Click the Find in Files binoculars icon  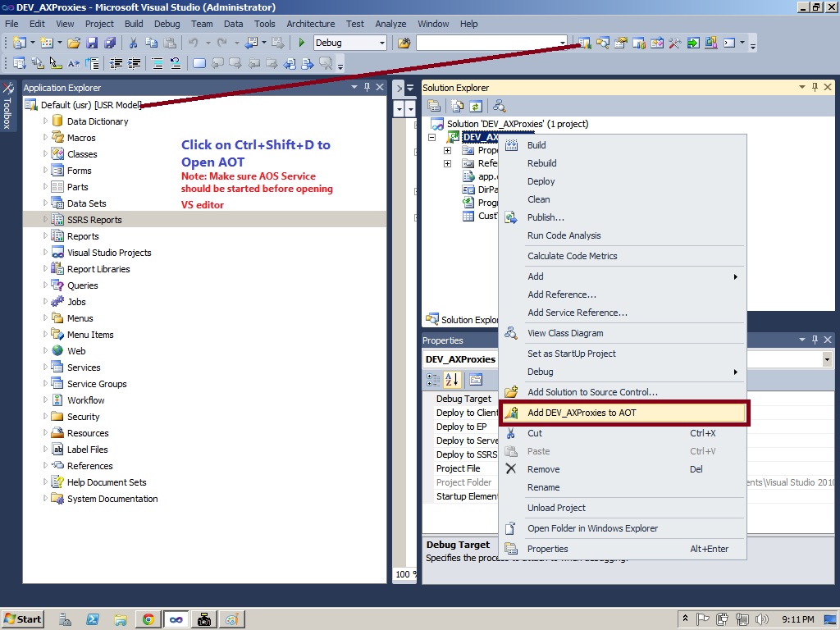coord(404,43)
